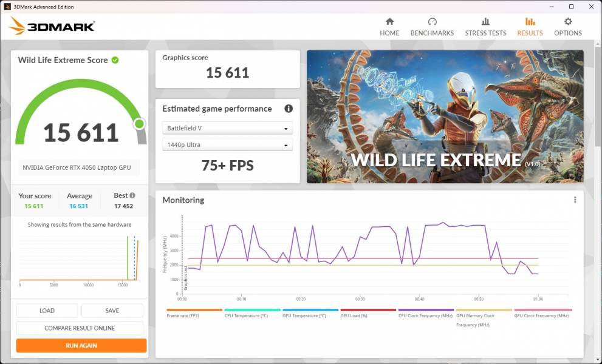Viewport: 602px width, 364px height.
Task: Click the Wild Life Extreme banner image
Action: coord(445,116)
